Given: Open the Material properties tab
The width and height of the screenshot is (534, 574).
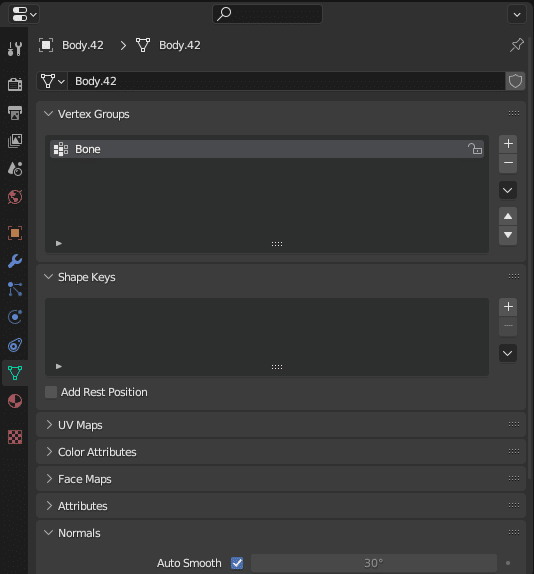Looking at the screenshot, I should [x=15, y=401].
